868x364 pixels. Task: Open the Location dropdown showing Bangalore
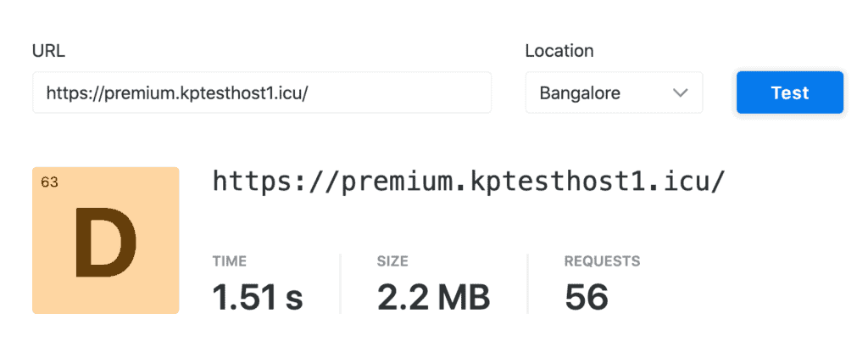tap(614, 92)
